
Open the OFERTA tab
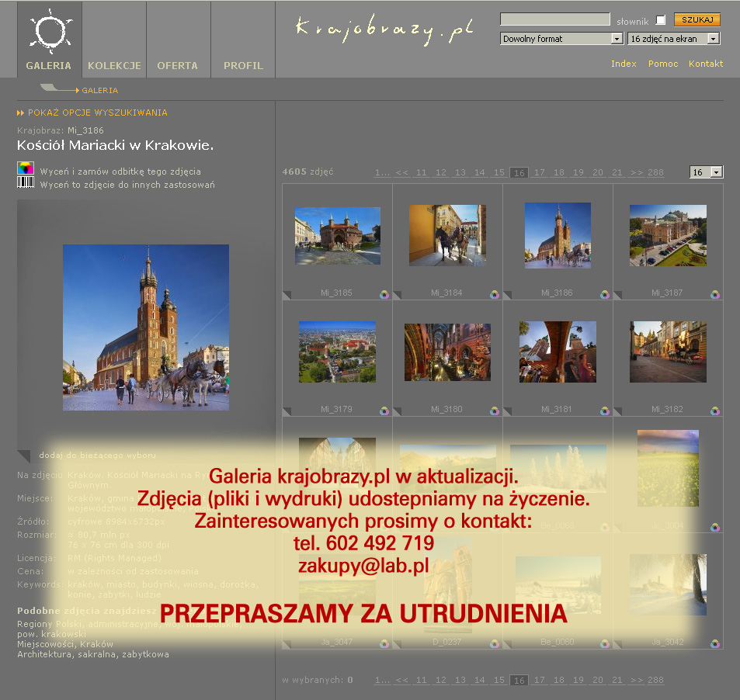[x=177, y=66]
